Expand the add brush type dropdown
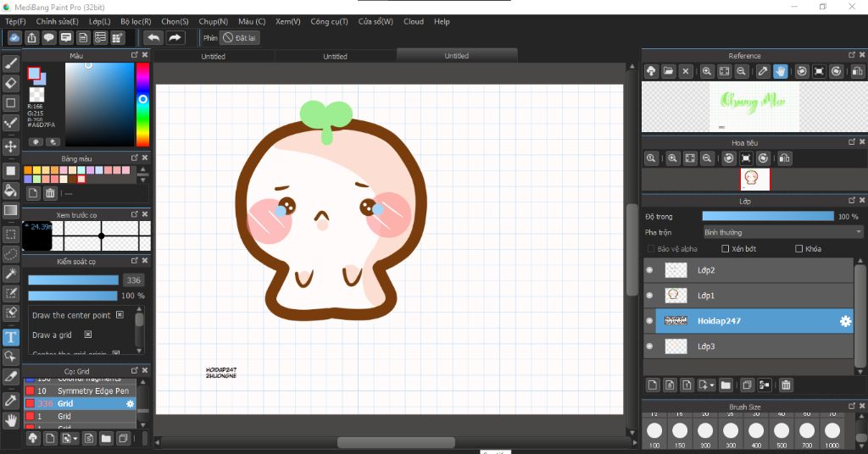 (x=75, y=439)
